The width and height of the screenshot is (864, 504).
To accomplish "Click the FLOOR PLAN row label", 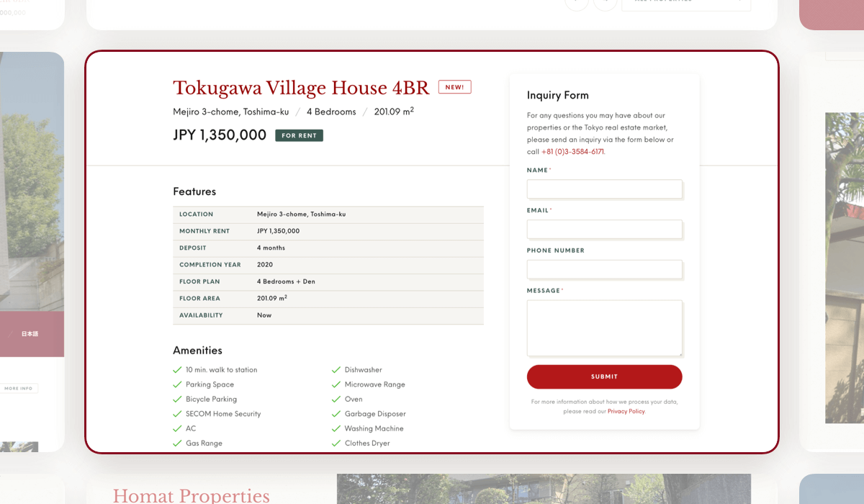I will [x=199, y=282].
